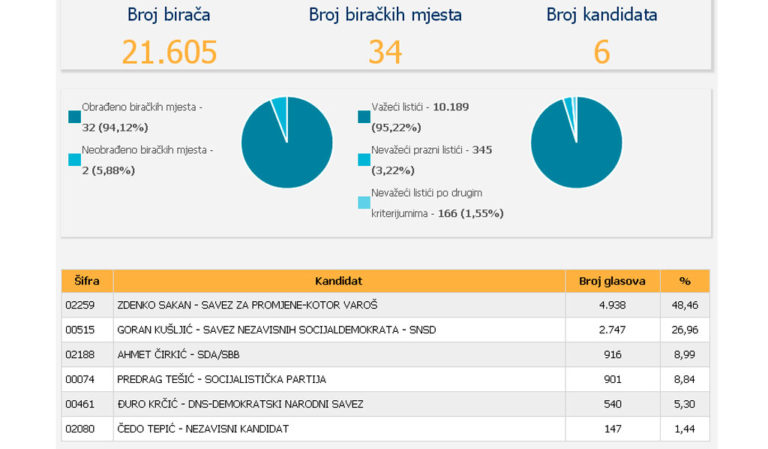This screenshot has height=449, width=768.
Task: Click percentage cell '26,96'
Action: [685, 330]
